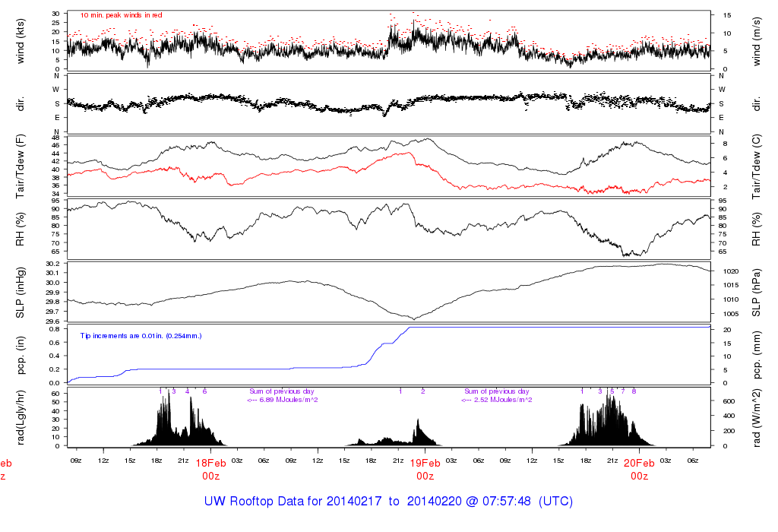Image resolution: width=778 pixels, height=532 pixels.
Task: Click the '19Feb' date label on the time axis
Action: [425, 464]
